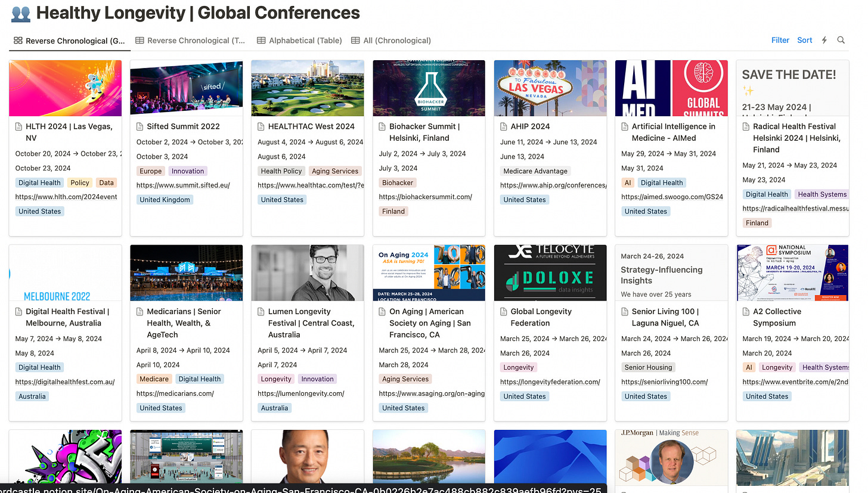Click the Sort button

pyautogui.click(x=805, y=40)
